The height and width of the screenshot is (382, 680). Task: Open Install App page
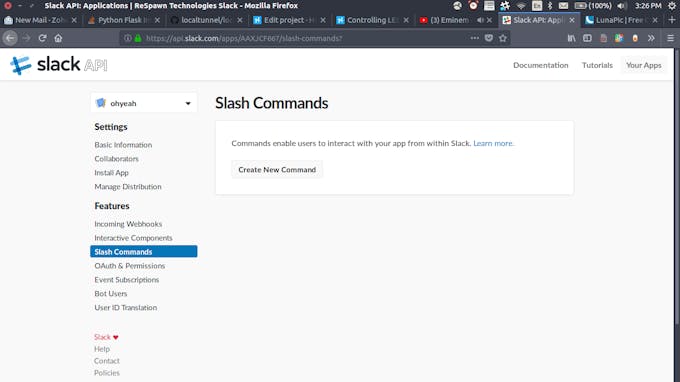[111, 173]
